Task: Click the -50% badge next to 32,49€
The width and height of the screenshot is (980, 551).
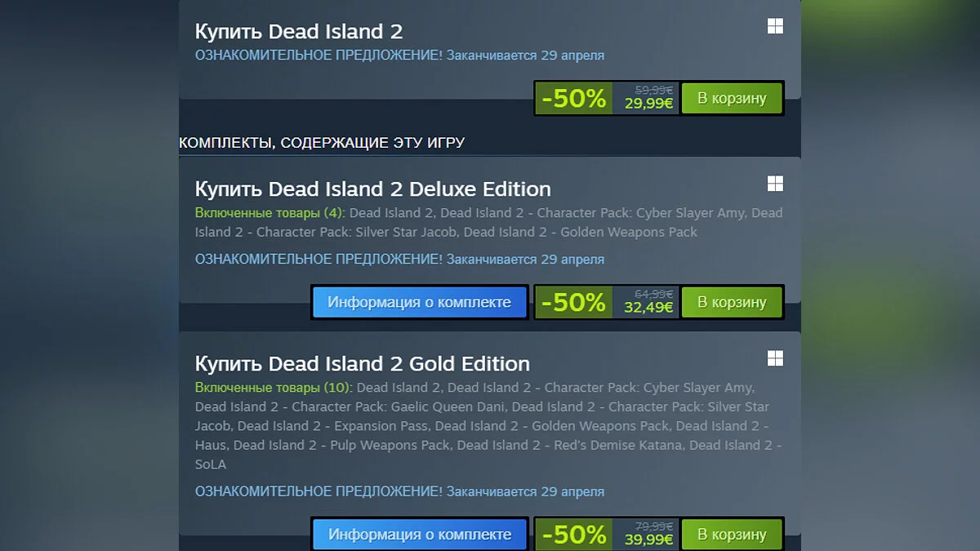Action: tap(573, 303)
